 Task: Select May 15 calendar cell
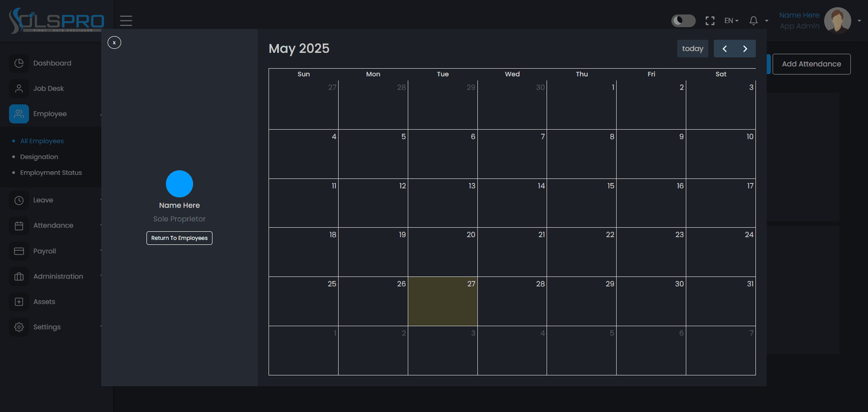tap(582, 203)
